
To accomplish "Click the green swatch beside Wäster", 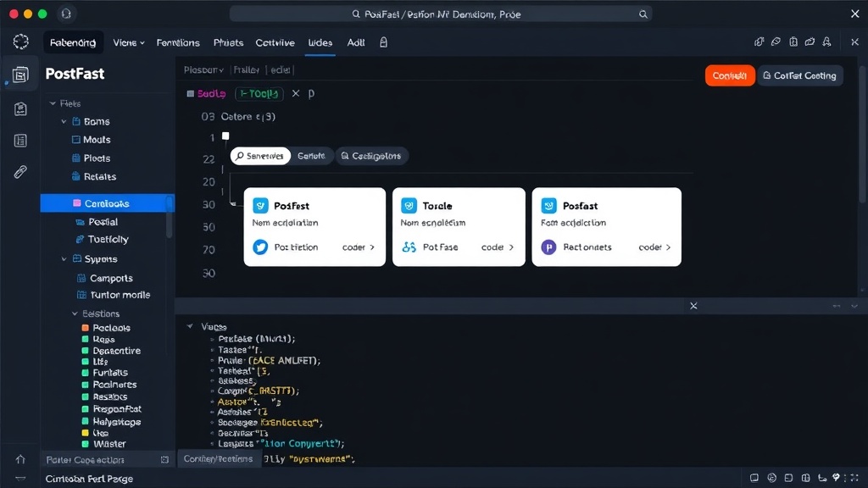I will [86, 444].
